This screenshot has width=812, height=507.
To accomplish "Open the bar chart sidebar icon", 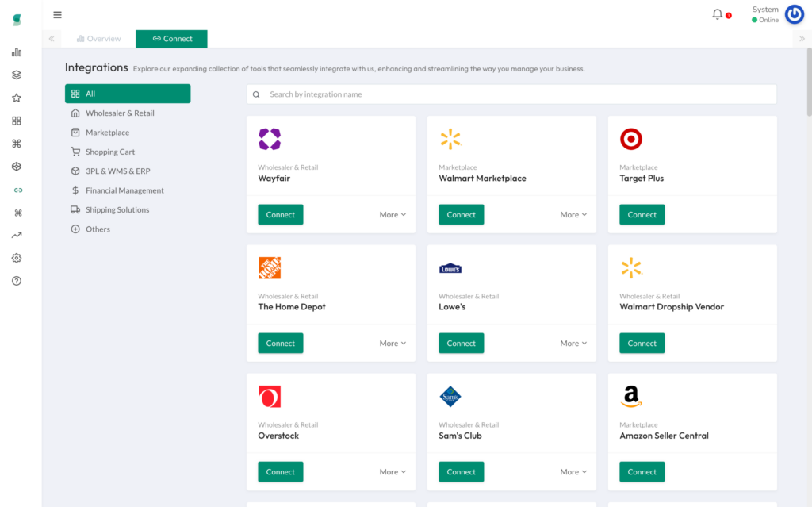I will [17, 52].
